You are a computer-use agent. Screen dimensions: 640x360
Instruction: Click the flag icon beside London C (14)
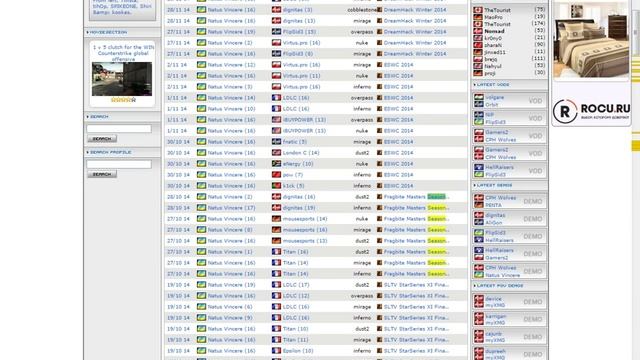(x=276, y=153)
